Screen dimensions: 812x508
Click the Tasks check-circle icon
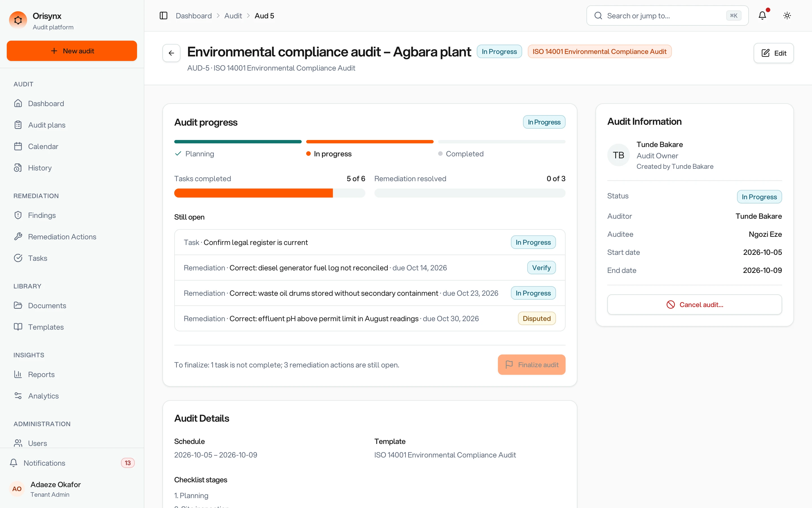tap(18, 258)
